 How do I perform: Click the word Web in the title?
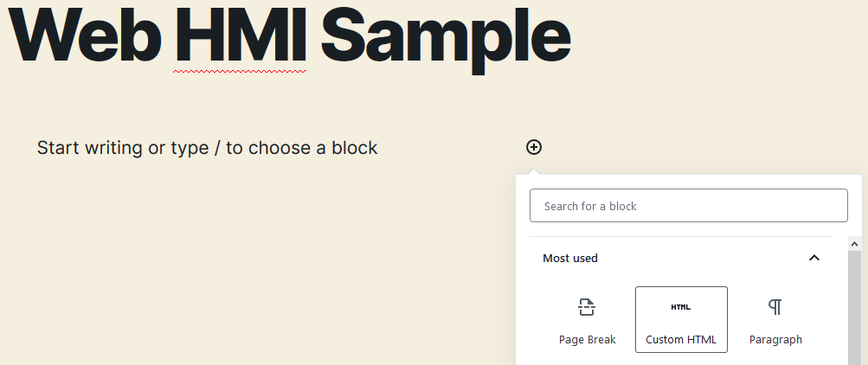tap(85, 35)
